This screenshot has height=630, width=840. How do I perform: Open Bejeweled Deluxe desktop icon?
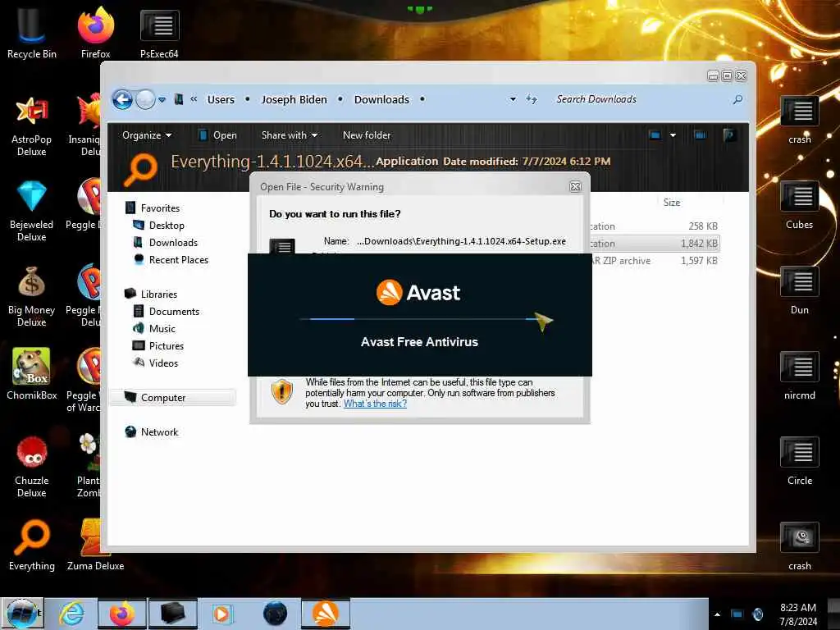pyautogui.click(x=32, y=211)
